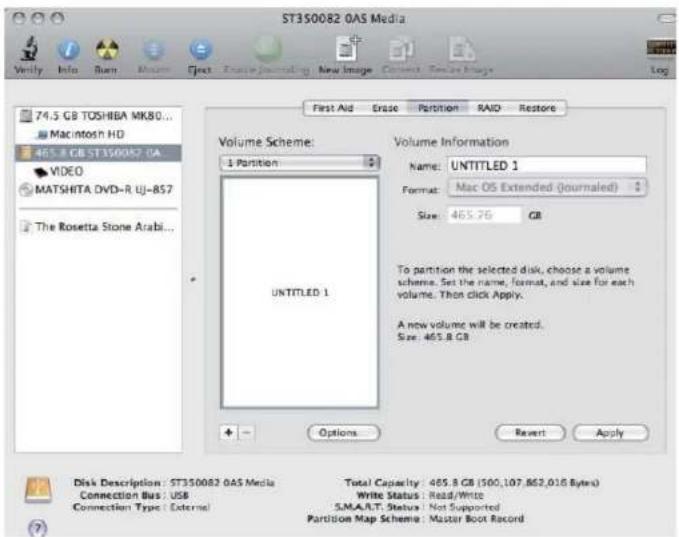Click the Options button
Viewport: 679px width, 537px height.
point(344,433)
